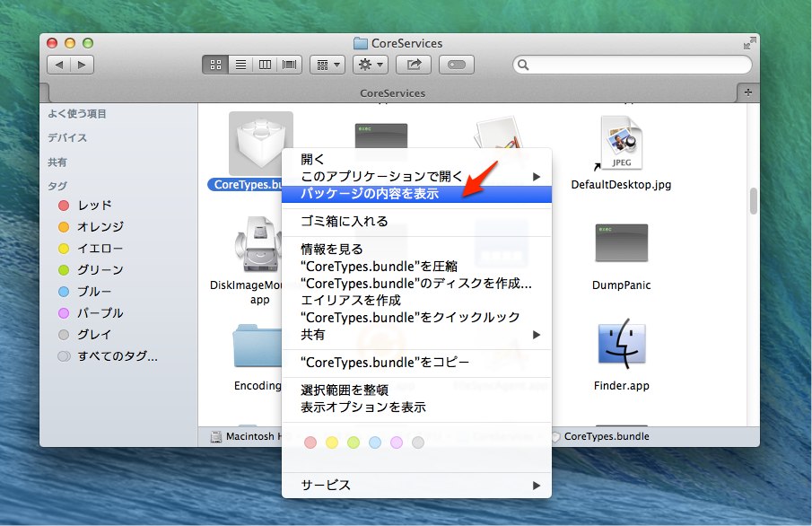This screenshot has width=812, height=526.
Task: Choose パッケージの内容を表示
Action: tap(416, 194)
